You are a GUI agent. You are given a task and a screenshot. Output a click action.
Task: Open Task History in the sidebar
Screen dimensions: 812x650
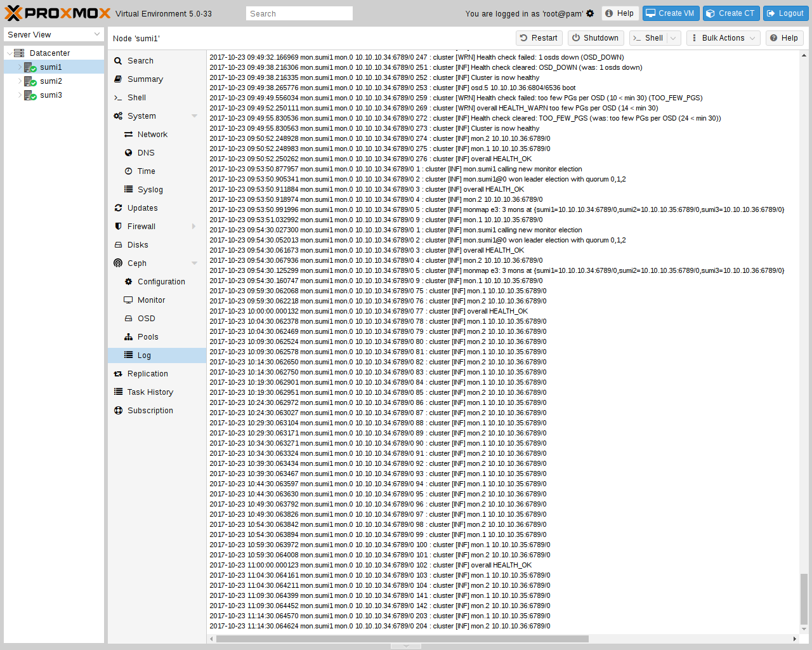pyautogui.click(x=150, y=392)
